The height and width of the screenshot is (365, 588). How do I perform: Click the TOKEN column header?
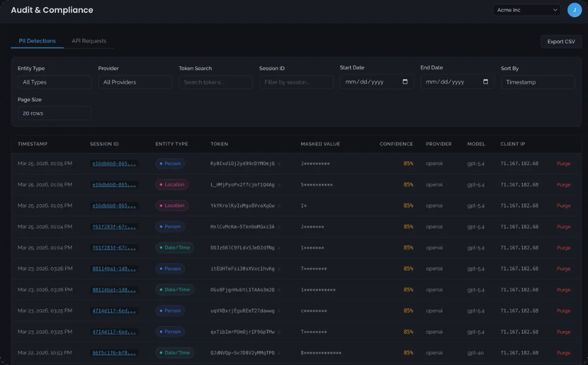click(x=219, y=144)
